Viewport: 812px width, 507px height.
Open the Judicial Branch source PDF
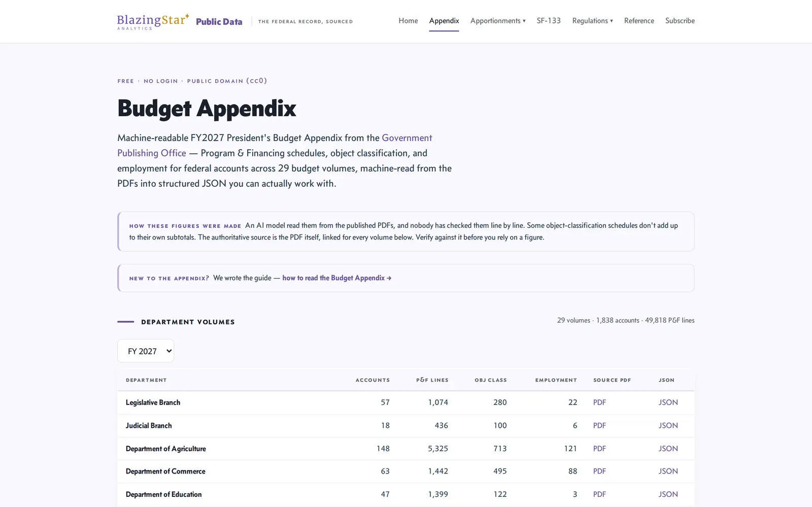[599, 425]
